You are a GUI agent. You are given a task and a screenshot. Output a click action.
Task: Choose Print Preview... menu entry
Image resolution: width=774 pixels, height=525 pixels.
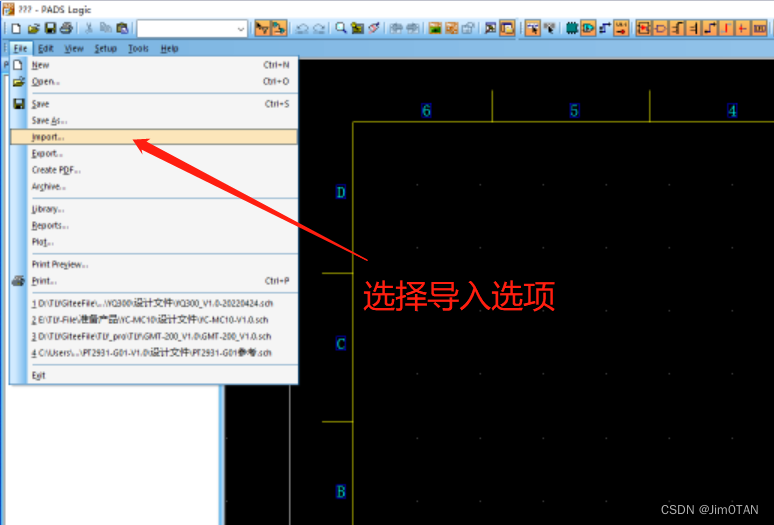click(154, 264)
